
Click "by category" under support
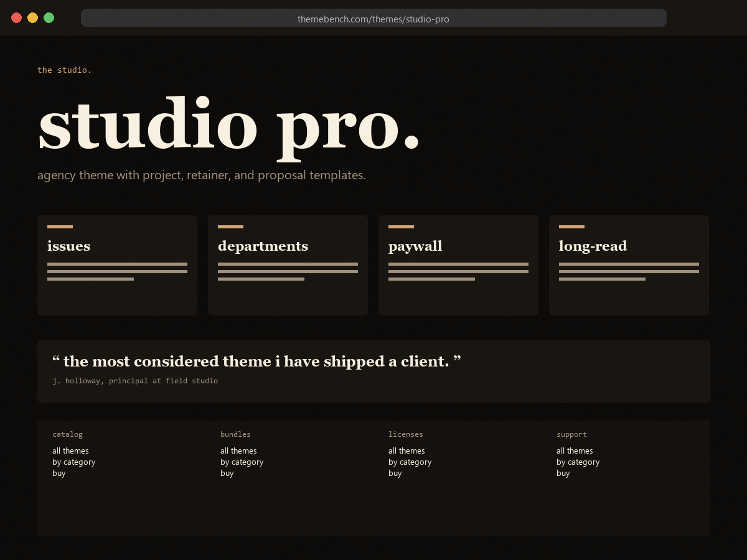(x=578, y=462)
